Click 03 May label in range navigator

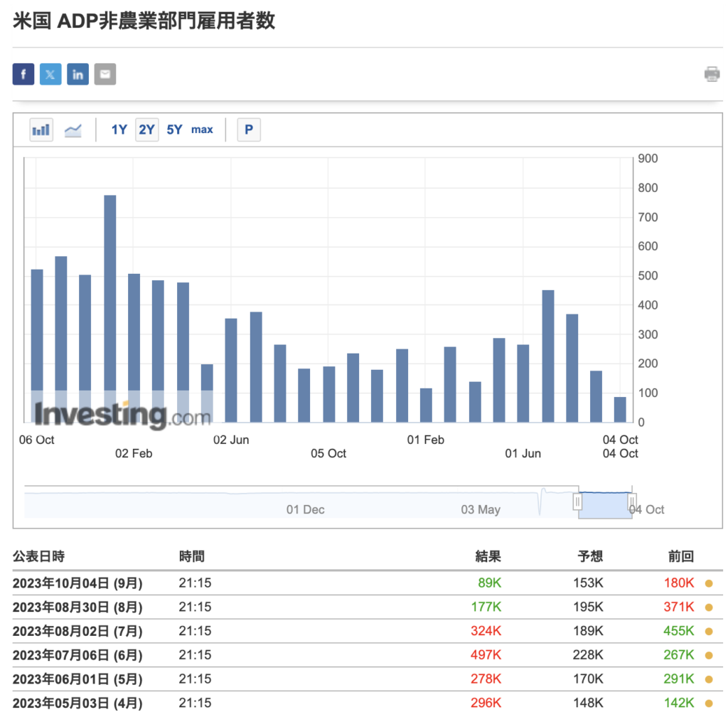coord(481,510)
